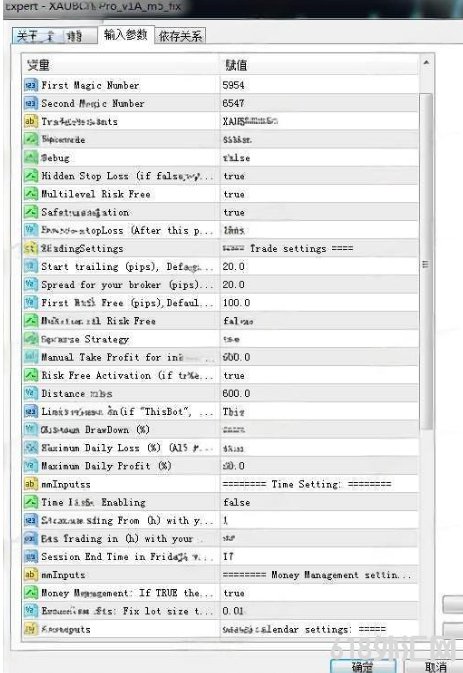The image size is (463, 673).
Task: Click the double-value icon beside Start trailing (pips)
Action: 31,266
